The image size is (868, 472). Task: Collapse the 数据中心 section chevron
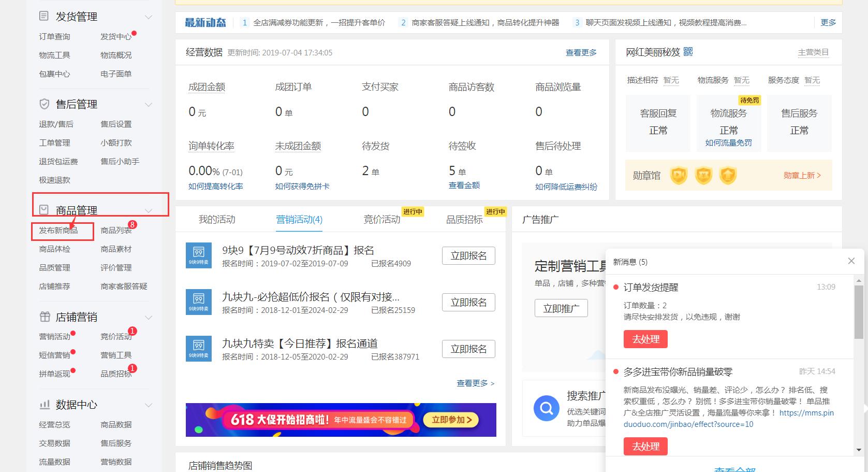click(x=149, y=405)
